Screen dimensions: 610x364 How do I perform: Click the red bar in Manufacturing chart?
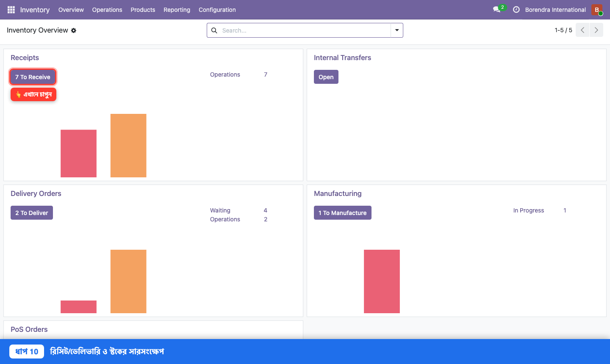coord(382,281)
